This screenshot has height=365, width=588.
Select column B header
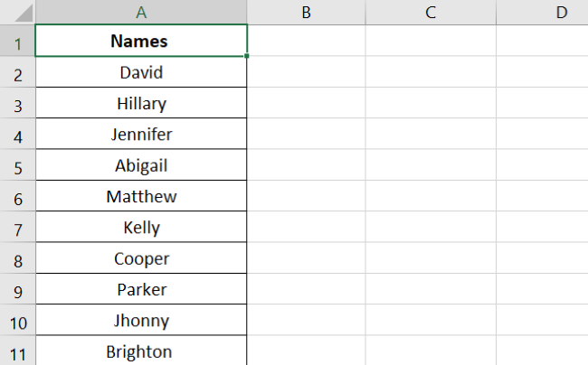click(x=306, y=12)
